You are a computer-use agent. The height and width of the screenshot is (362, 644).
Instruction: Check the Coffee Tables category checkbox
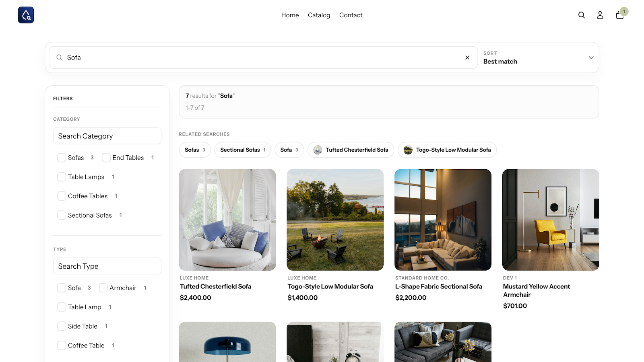coord(62,196)
